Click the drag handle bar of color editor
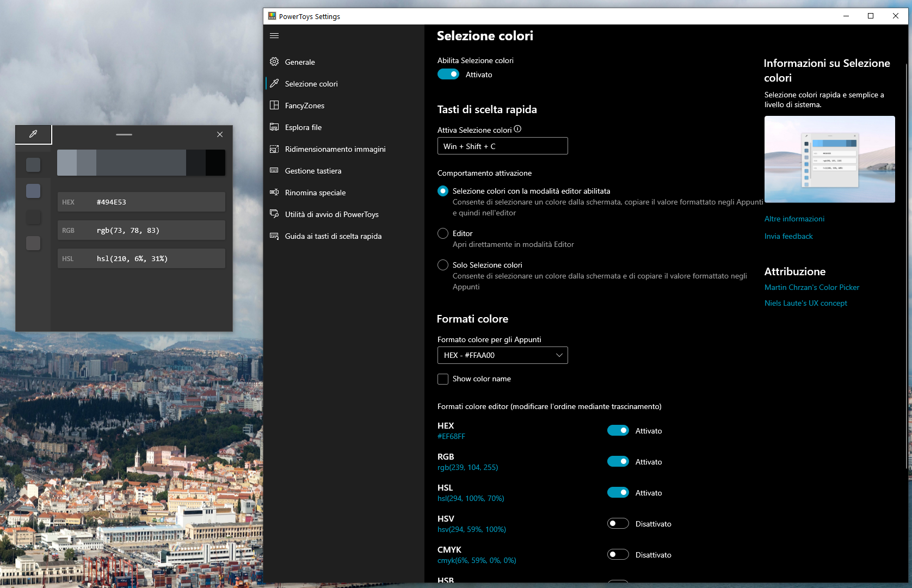The image size is (912, 588). 124,134
